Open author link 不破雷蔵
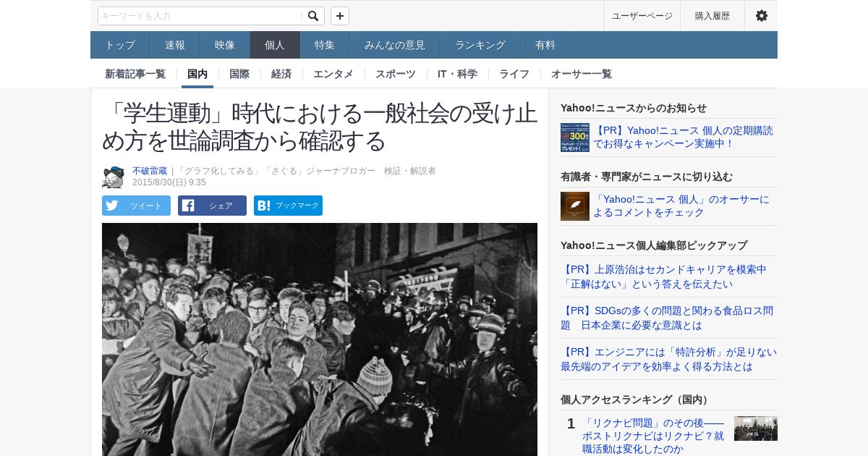868x456 pixels. click(x=150, y=171)
